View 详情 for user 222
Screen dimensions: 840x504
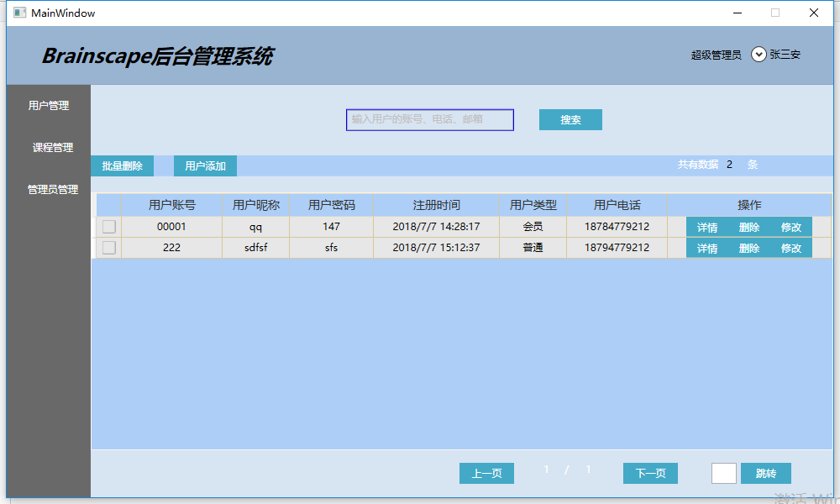coord(707,248)
